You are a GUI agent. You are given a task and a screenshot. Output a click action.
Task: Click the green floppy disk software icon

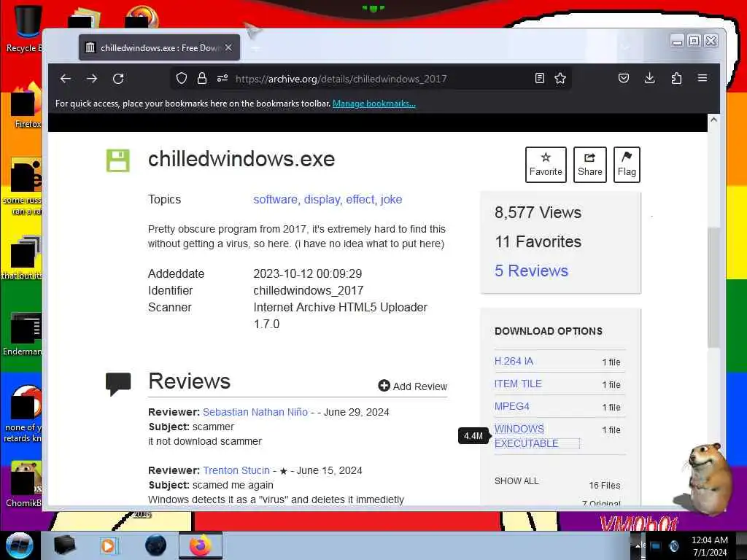point(117,160)
